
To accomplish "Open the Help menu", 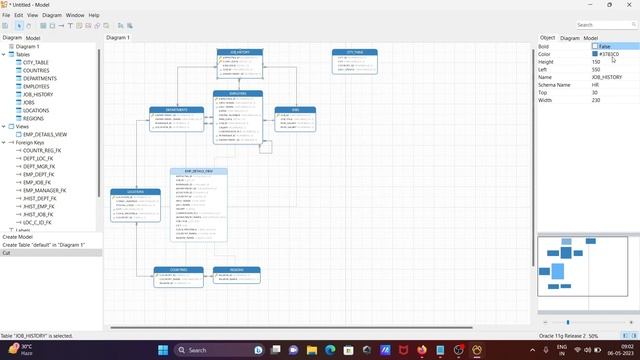I will [94, 15].
